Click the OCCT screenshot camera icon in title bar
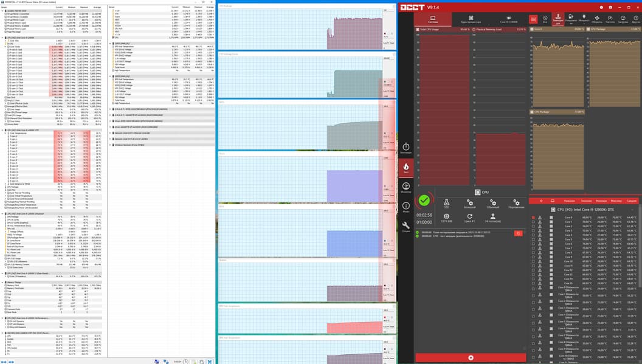 tap(610, 7)
